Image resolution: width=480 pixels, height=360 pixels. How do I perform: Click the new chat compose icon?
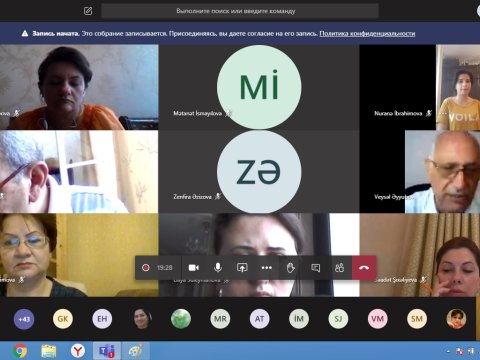coord(88,11)
